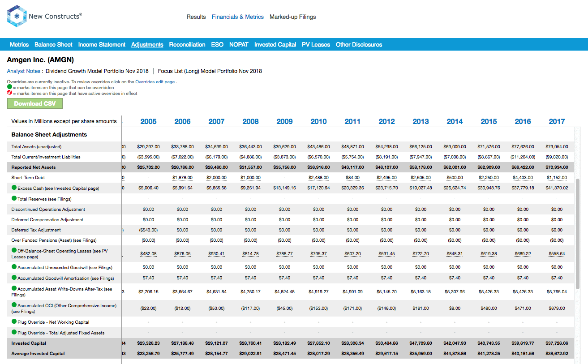This screenshot has width=588, height=364.
Task: Click the 2013 column header
Action: coord(421,121)
